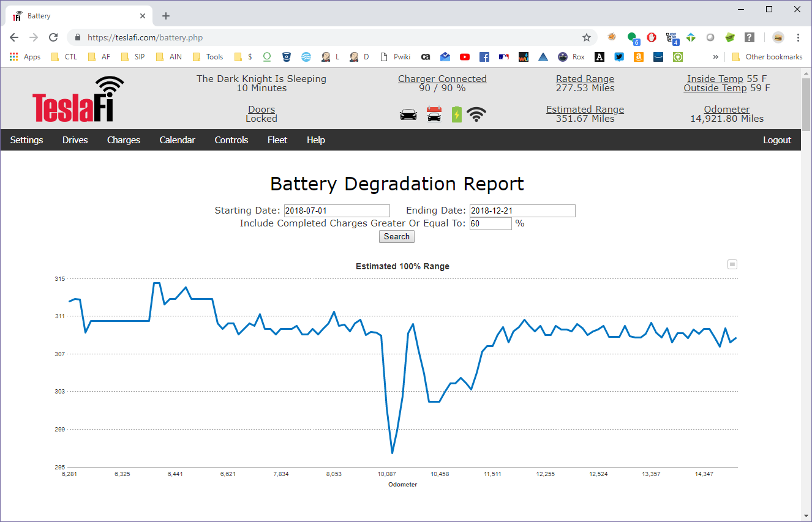
Task: Click the Odometer link
Action: point(727,110)
